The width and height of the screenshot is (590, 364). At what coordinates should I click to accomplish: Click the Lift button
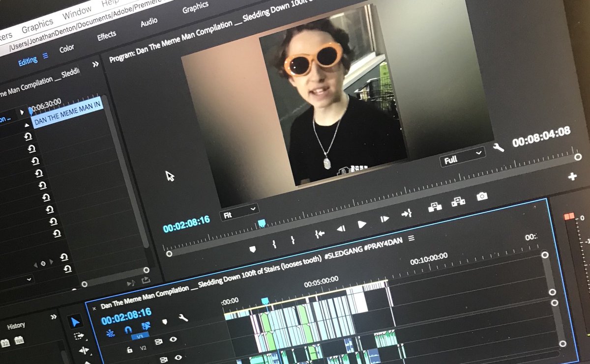point(434,207)
